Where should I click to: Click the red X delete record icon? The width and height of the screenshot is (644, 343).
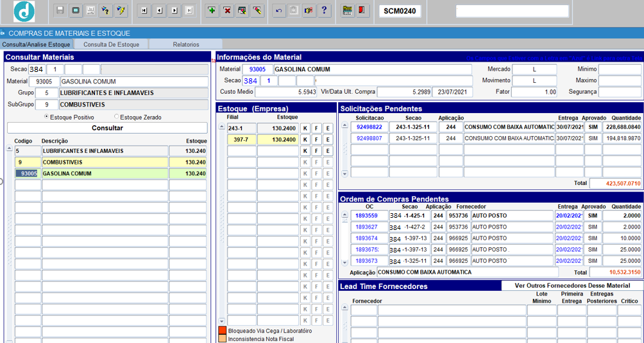[227, 11]
